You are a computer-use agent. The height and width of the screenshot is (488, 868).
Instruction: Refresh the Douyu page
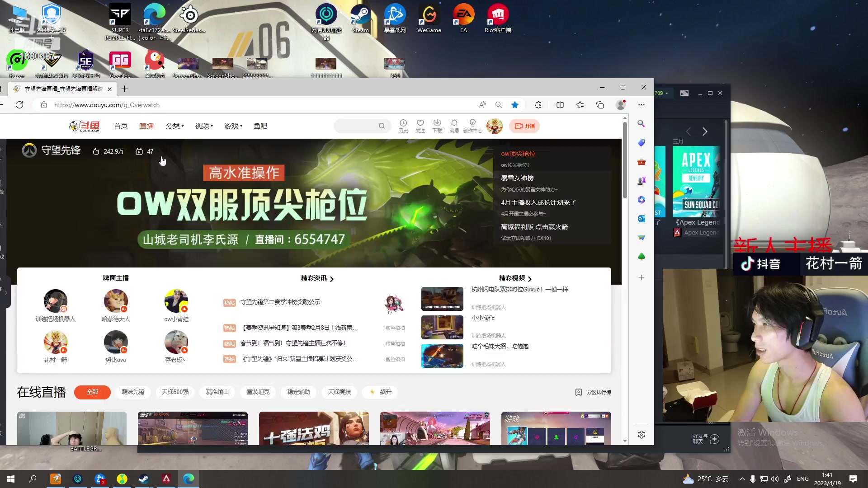point(19,105)
